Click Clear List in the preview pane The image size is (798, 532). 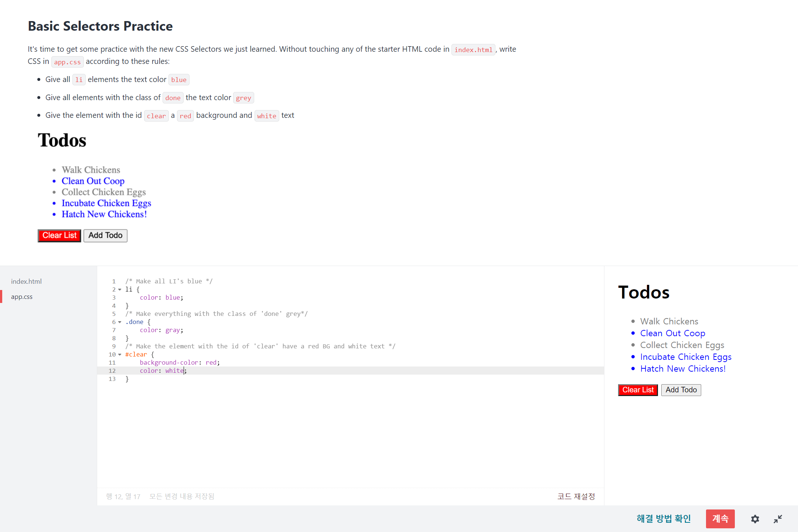(x=638, y=390)
